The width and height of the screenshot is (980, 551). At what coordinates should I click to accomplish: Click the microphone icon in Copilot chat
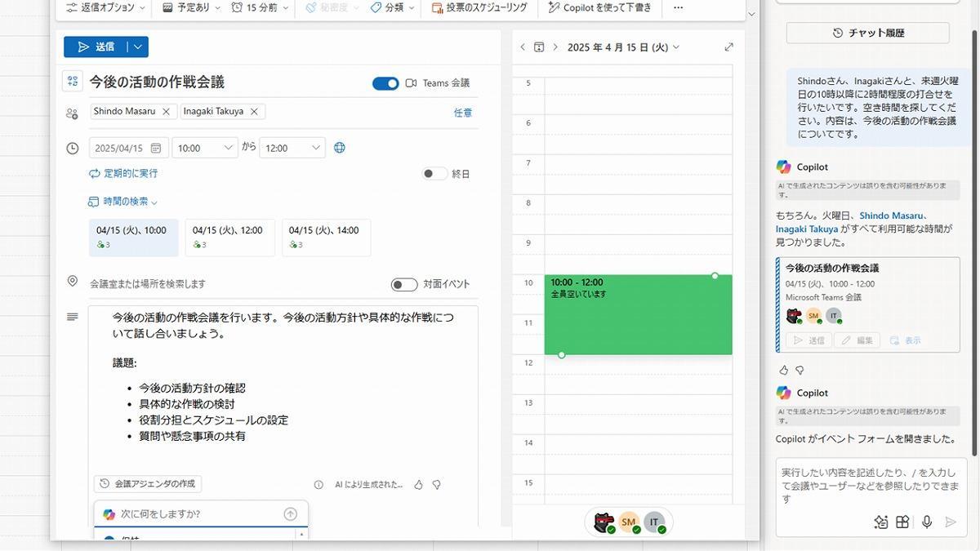926,522
